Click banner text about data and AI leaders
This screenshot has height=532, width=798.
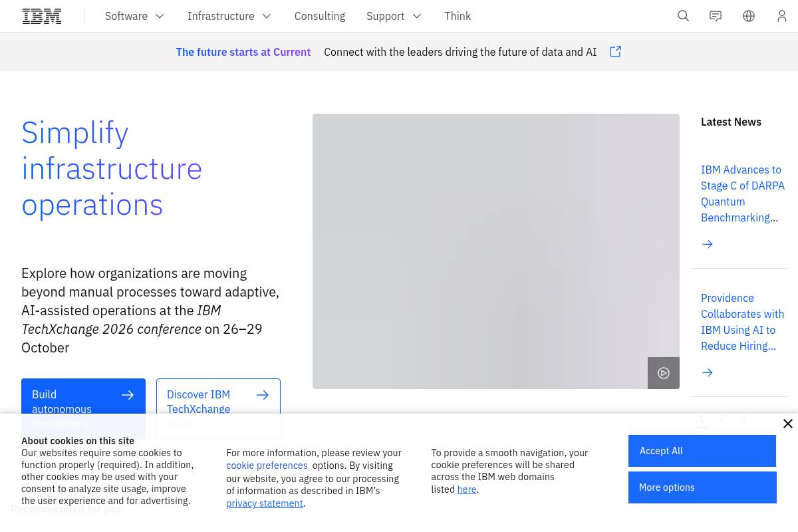point(460,52)
